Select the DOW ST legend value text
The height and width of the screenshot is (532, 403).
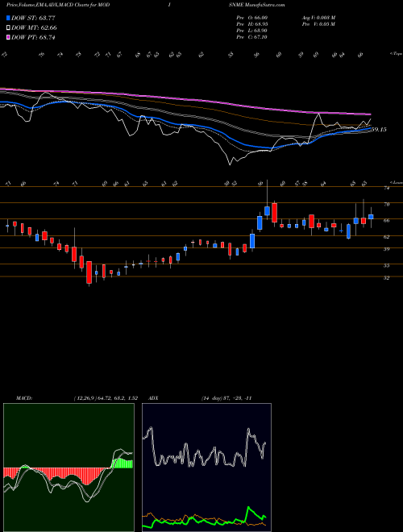click(33, 18)
